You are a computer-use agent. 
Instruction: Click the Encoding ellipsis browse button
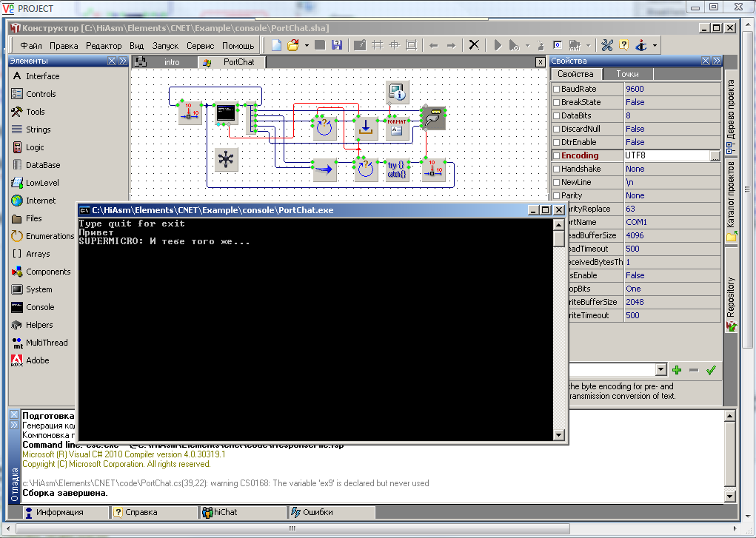[x=714, y=155]
